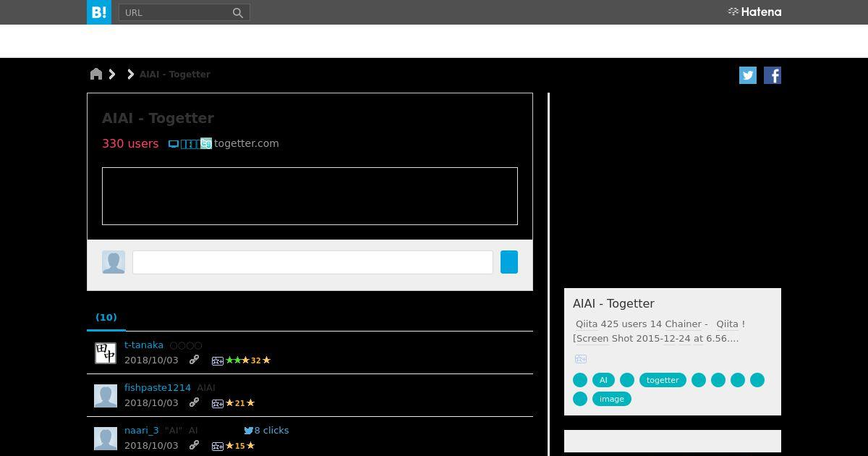Click the 32 star count on t-tanaka's comment
Screen dimensions: 868x456
coord(255,360)
